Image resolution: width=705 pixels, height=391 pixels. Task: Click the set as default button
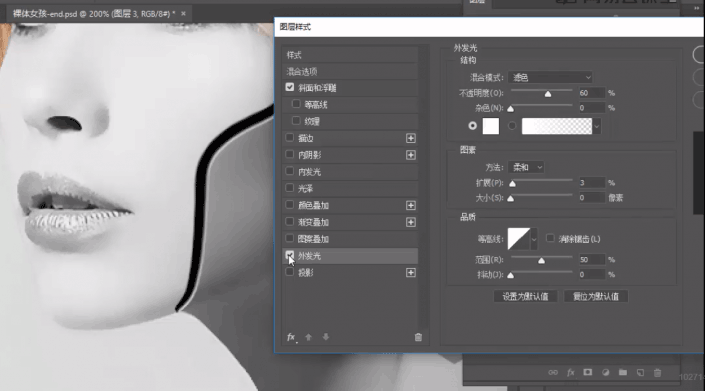click(x=526, y=296)
